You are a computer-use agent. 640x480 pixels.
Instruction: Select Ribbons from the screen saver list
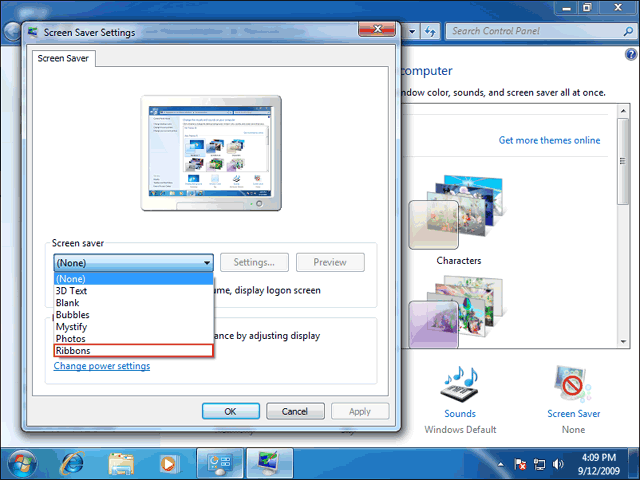[133, 351]
